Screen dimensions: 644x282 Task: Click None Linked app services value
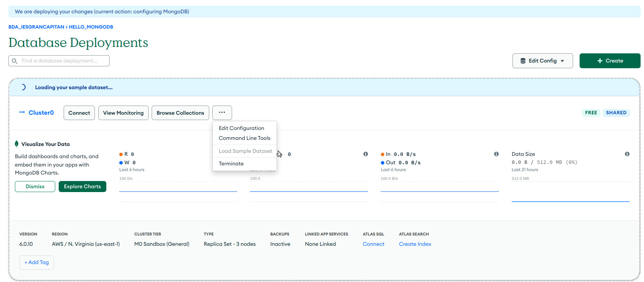pyautogui.click(x=320, y=244)
